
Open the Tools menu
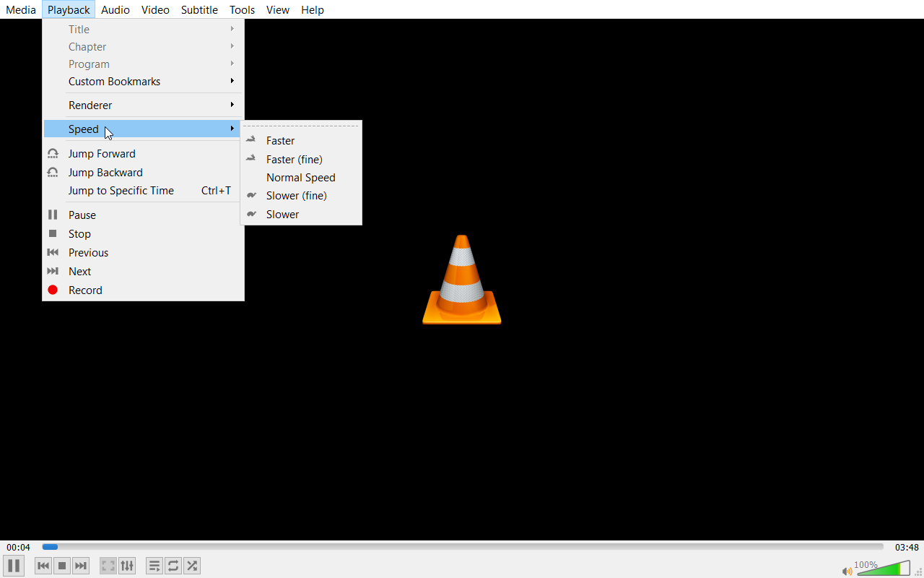(242, 9)
